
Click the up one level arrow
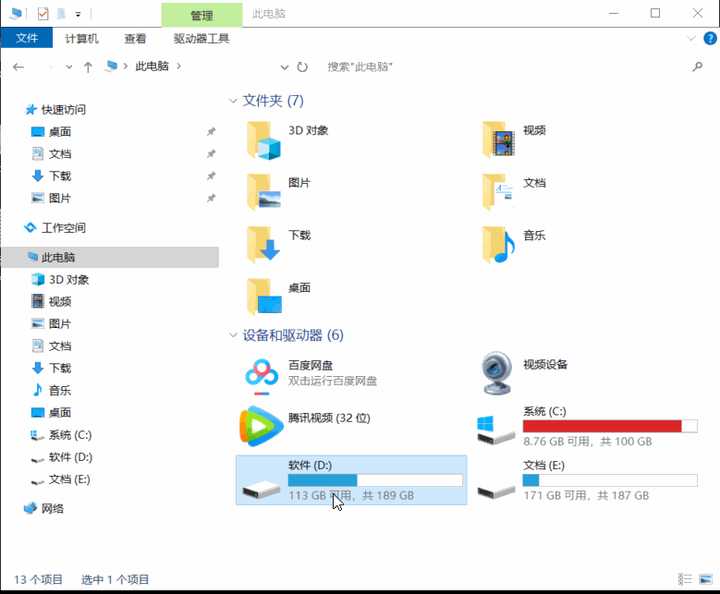(x=88, y=67)
